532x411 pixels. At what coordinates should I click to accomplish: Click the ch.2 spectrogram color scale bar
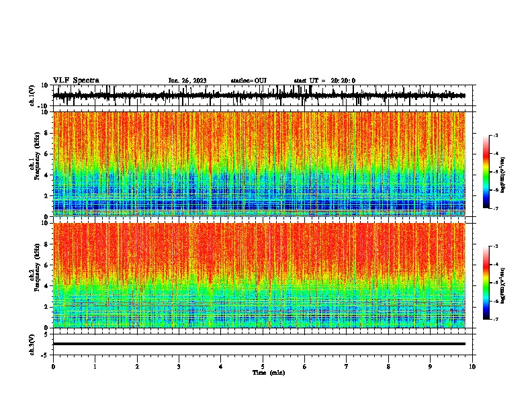(486, 283)
